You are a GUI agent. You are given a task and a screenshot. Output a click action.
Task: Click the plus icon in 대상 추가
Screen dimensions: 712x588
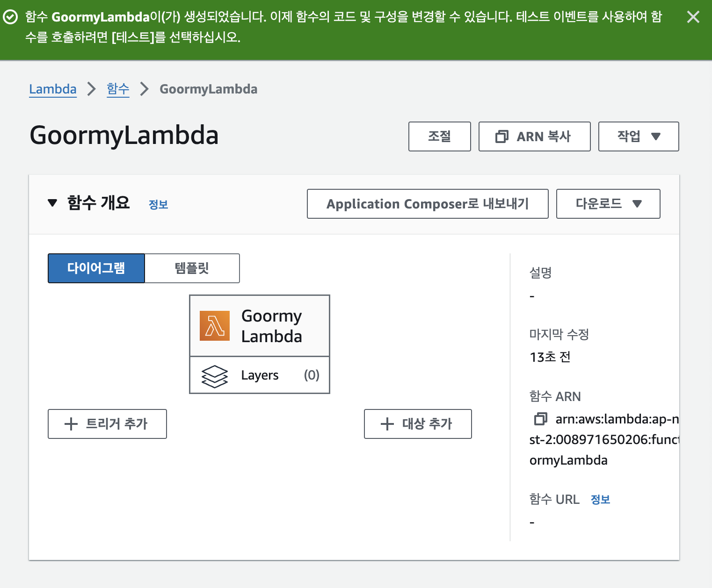387,424
